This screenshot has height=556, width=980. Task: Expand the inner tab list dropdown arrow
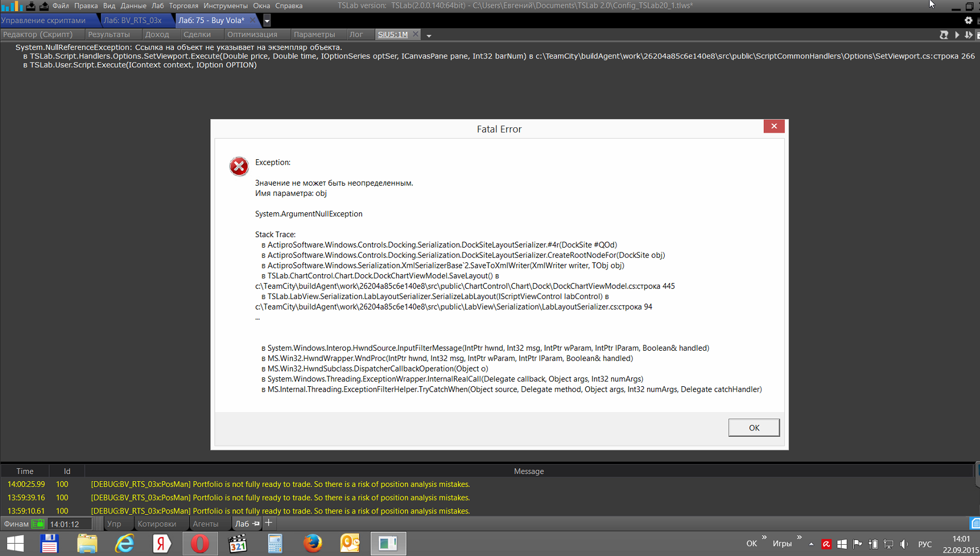tap(429, 35)
